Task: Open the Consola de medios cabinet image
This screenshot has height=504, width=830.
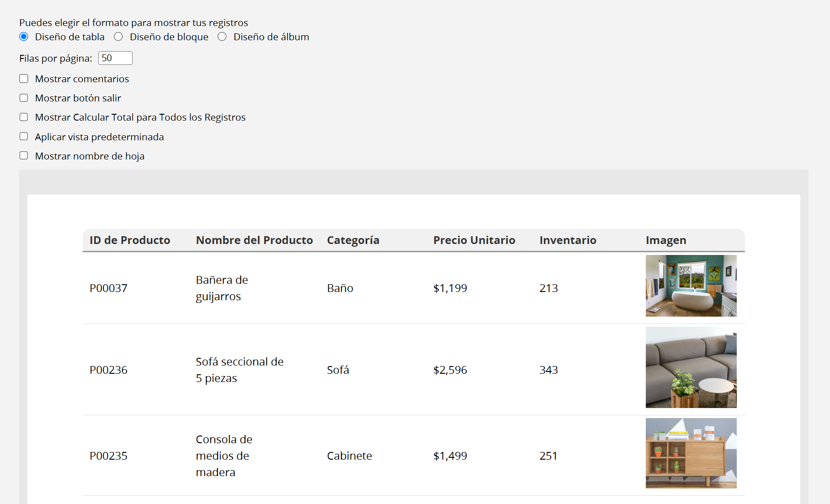Action: click(x=691, y=453)
